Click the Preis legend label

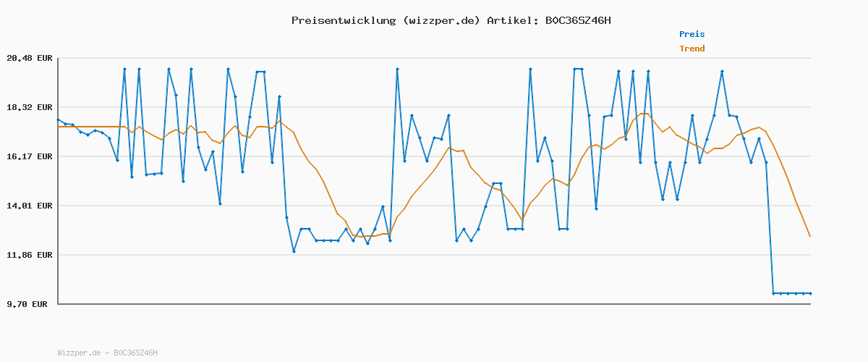point(692,34)
